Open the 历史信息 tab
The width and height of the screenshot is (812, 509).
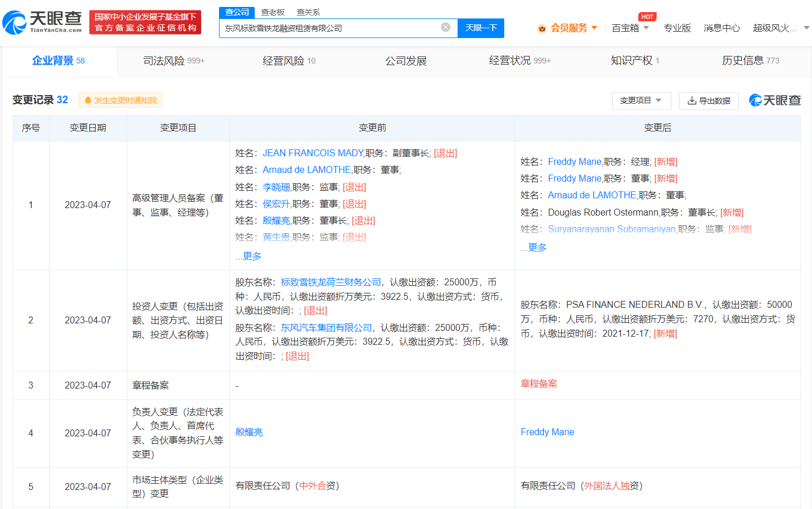(750, 61)
